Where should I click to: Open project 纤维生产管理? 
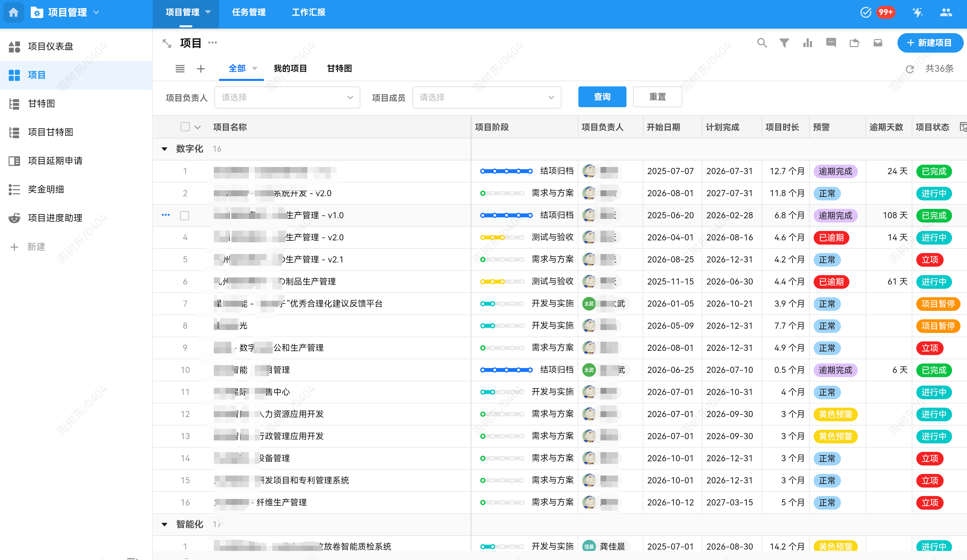coord(281,503)
